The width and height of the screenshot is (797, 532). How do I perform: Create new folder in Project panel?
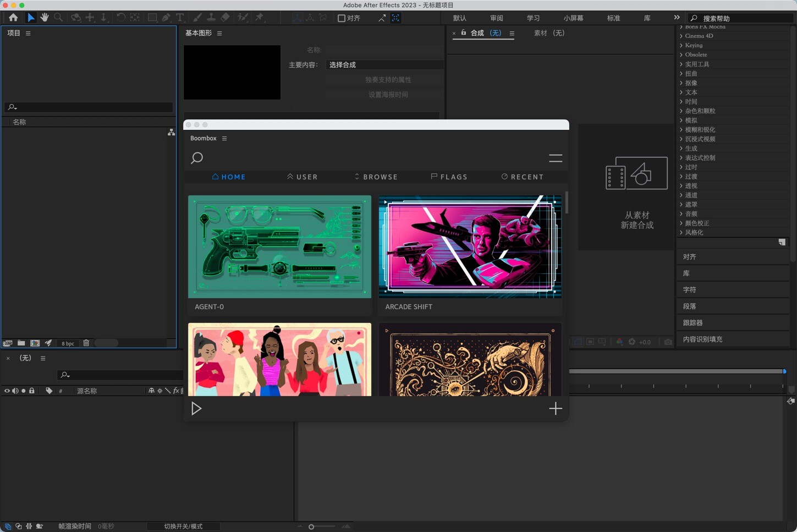pos(21,343)
